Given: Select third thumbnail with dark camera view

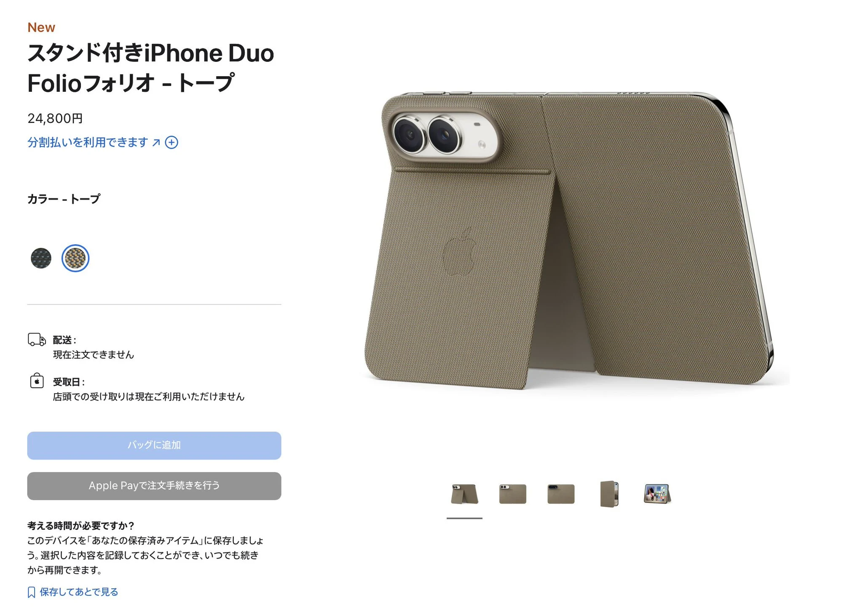Looking at the screenshot, I should [561, 494].
